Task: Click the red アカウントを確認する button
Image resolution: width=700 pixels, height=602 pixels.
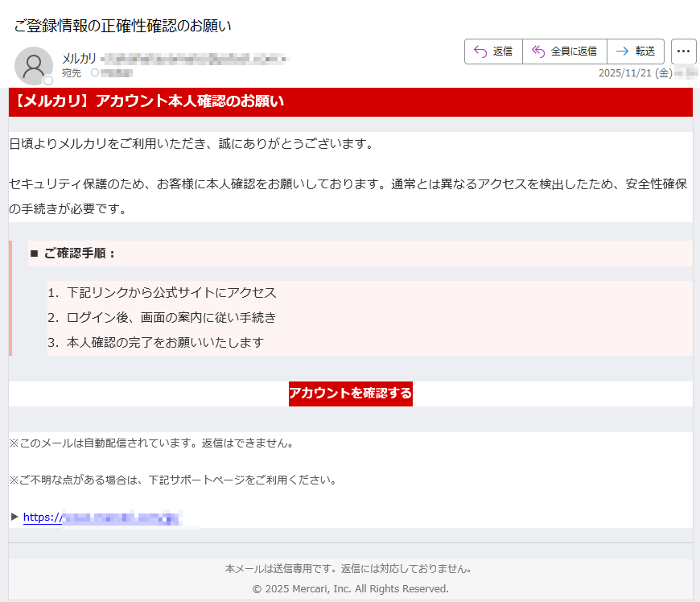Action: (x=350, y=394)
